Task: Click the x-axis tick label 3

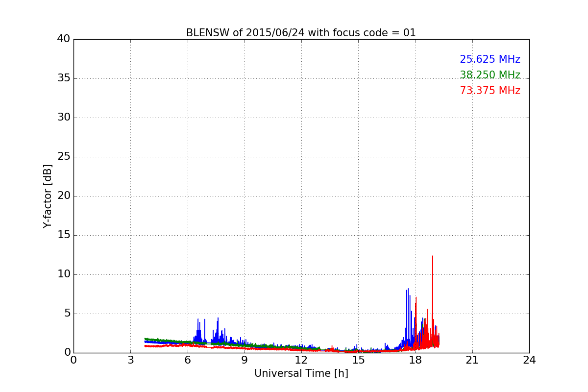Action: (x=130, y=360)
